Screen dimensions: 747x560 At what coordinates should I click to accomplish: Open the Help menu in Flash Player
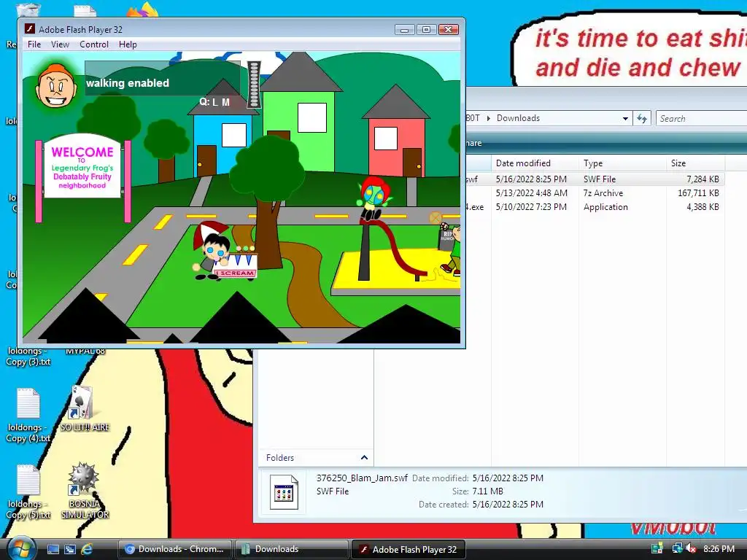[x=128, y=44]
